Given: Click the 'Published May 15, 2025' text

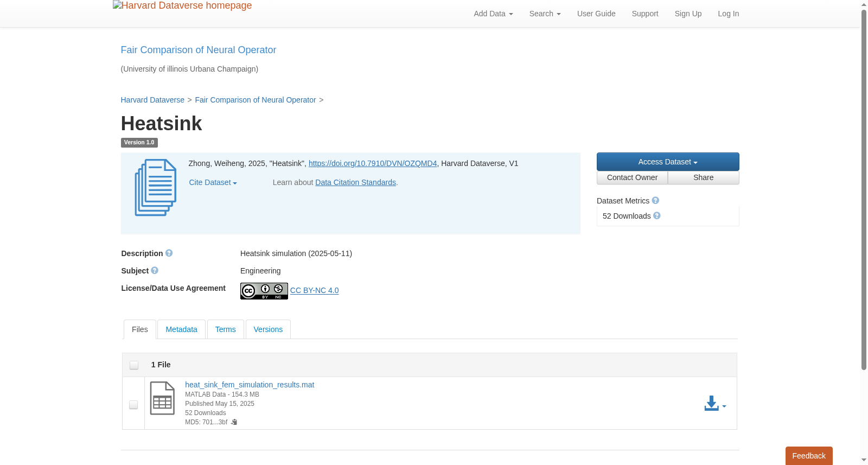Looking at the screenshot, I should (x=220, y=404).
